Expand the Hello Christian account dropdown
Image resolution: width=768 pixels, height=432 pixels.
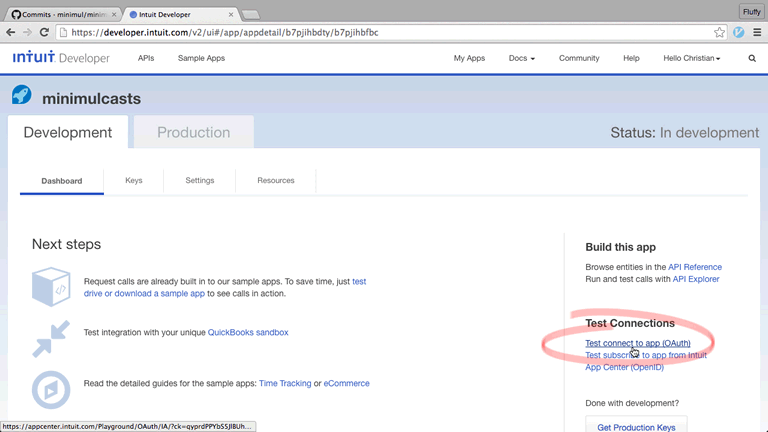[x=692, y=58]
